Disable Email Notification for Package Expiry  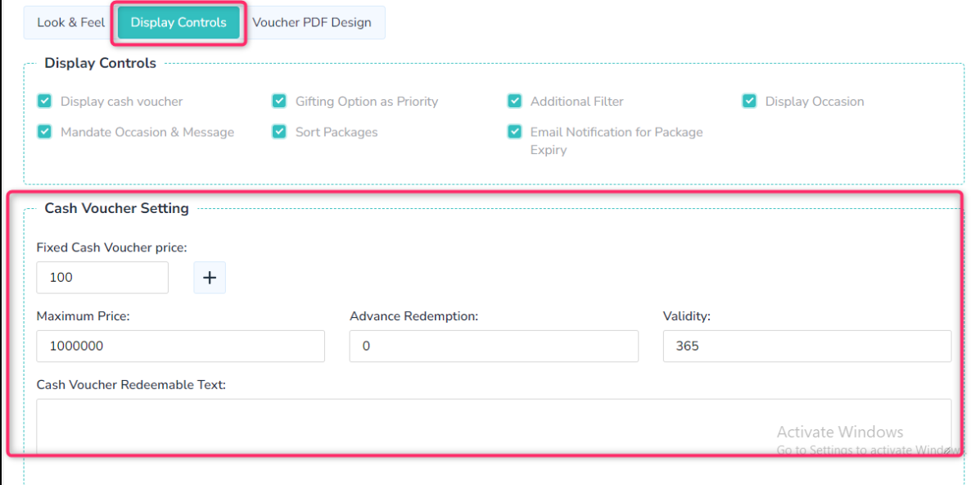[514, 131]
